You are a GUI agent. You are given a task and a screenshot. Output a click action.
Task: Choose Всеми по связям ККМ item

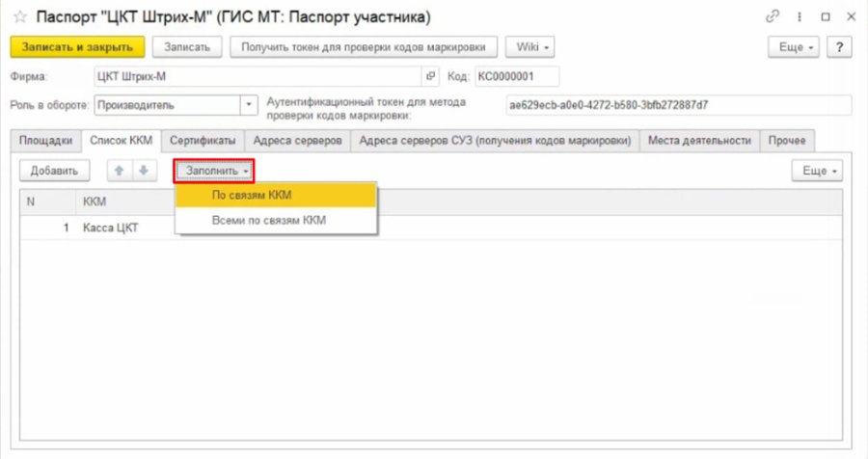[x=276, y=220]
